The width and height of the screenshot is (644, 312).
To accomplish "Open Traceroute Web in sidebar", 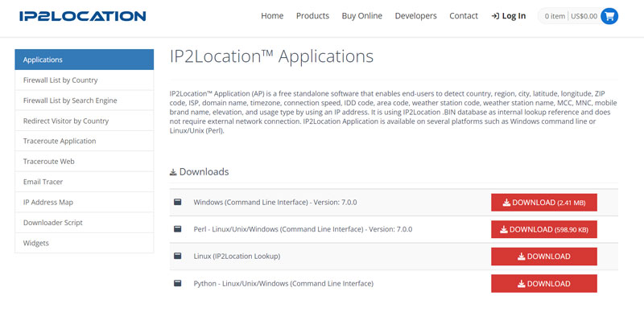I will tap(85, 162).
